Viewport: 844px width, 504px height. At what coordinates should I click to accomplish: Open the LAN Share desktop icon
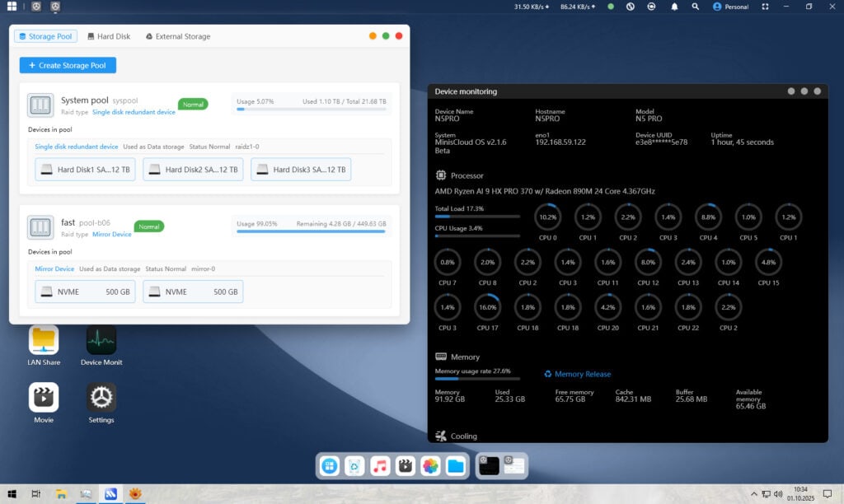(44, 340)
